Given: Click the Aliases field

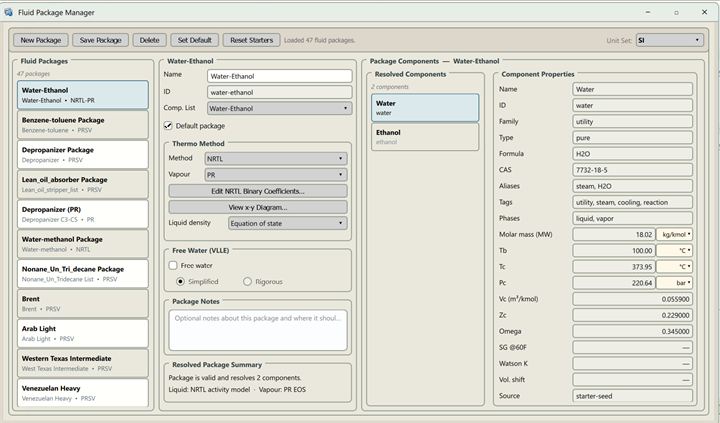Looking at the screenshot, I should pyautogui.click(x=632, y=186).
